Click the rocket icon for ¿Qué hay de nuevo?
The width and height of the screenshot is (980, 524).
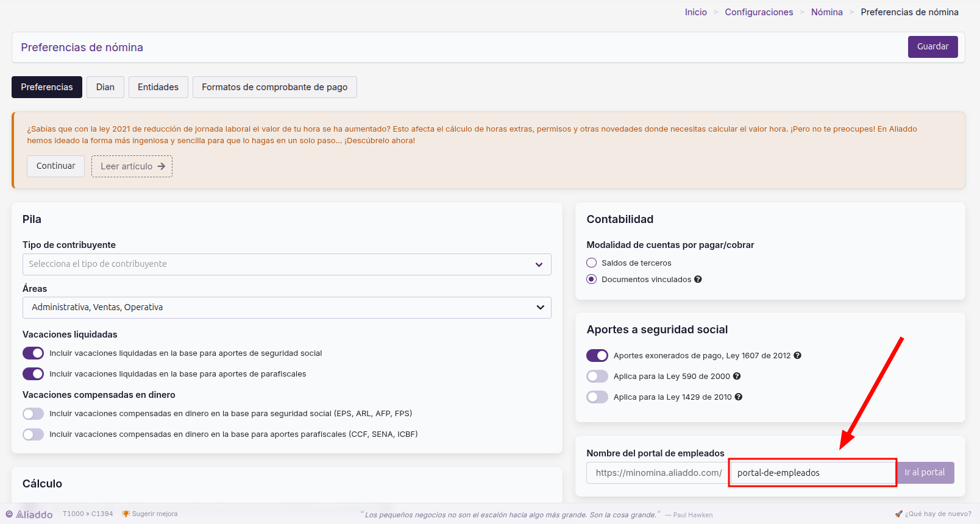click(x=898, y=514)
